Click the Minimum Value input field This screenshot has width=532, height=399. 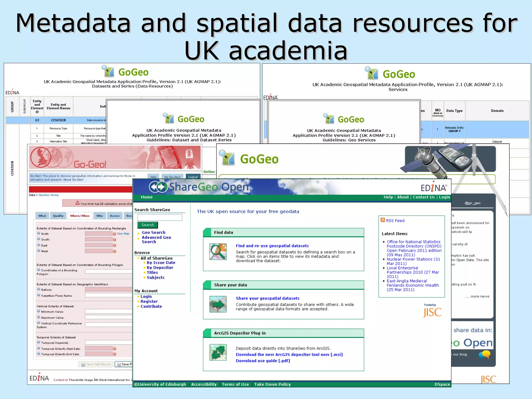coord(109,311)
